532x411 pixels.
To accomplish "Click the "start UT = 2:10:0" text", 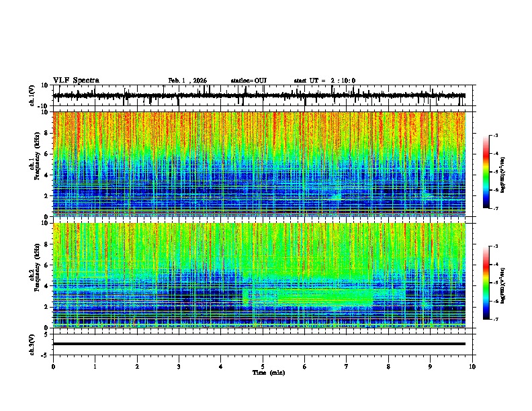I will point(324,81).
